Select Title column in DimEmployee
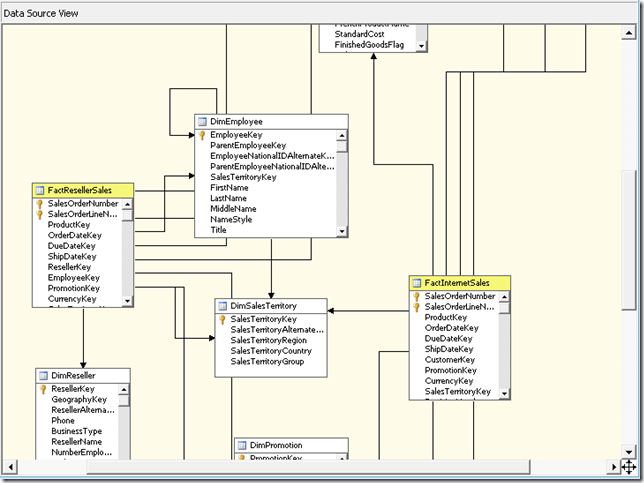644x483 pixels. coord(218,230)
